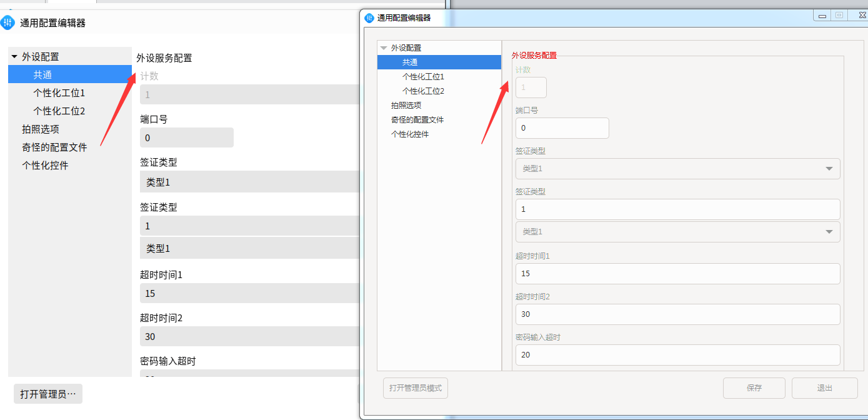Click the app logo icon beside 通用配置编辑器 heading

pos(7,22)
